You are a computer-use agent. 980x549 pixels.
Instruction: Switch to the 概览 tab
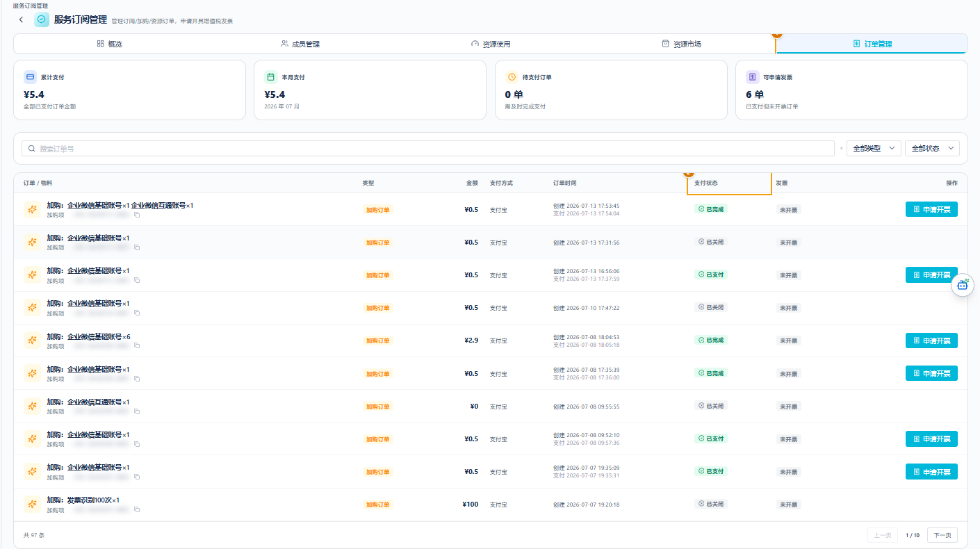[x=110, y=44]
